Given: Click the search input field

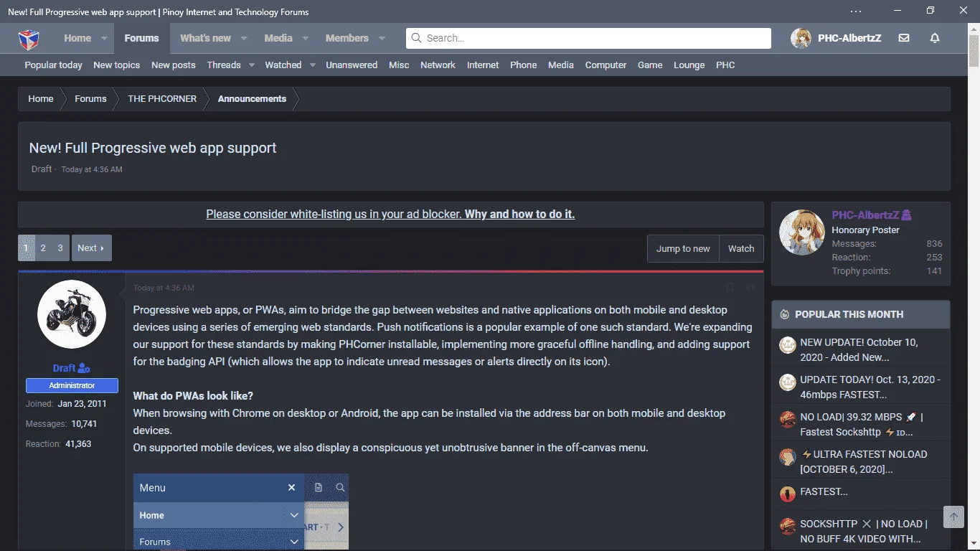Looking at the screenshot, I should [x=588, y=38].
